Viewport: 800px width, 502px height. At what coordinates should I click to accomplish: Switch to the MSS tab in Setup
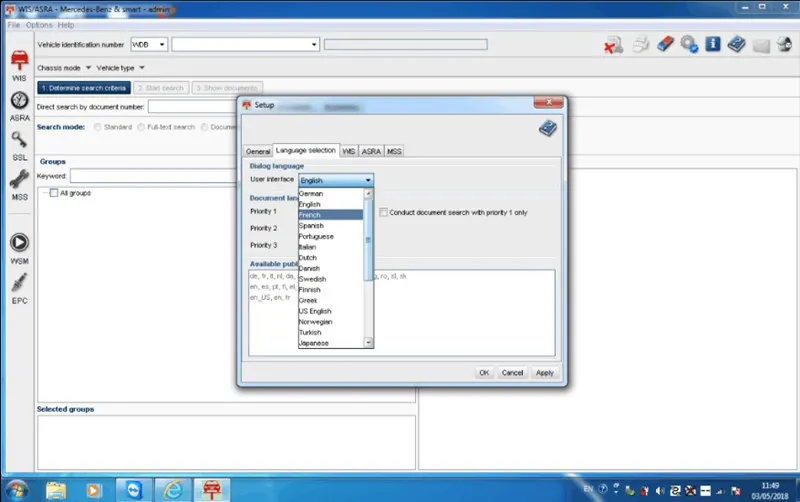point(394,152)
